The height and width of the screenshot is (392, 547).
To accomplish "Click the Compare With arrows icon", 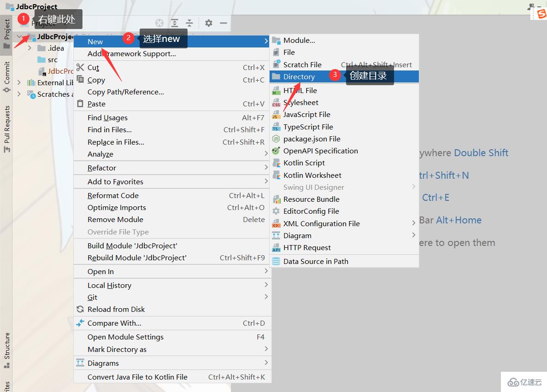I will pyautogui.click(x=80, y=323).
